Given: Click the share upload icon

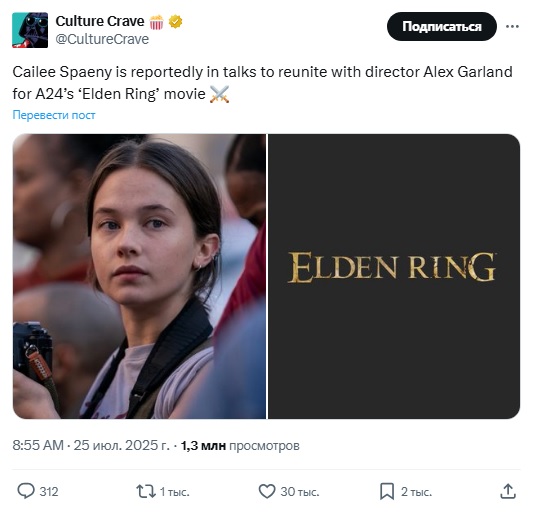Looking at the screenshot, I should tap(508, 491).
